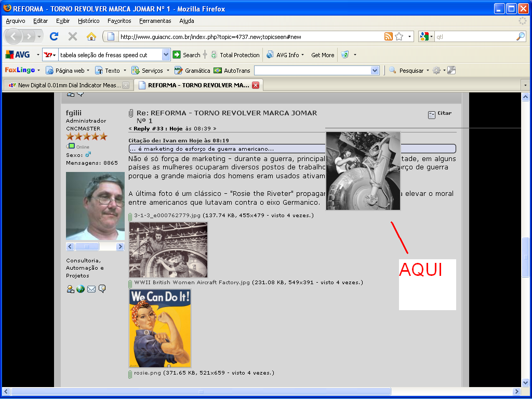The image size is (532, 399).
Task: Click the Google search input field
Action: [475, 37]
